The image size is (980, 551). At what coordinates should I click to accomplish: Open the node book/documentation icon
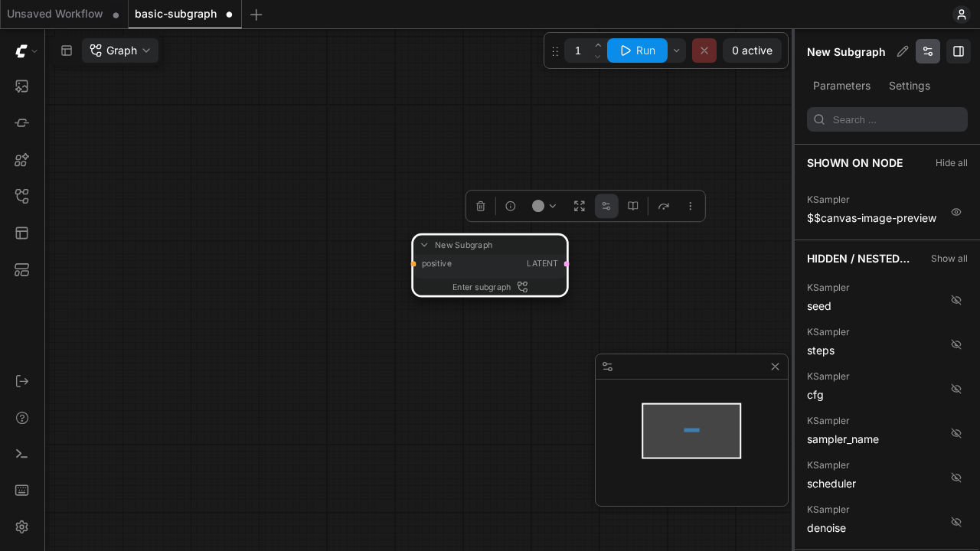click(x=633, y=206)
